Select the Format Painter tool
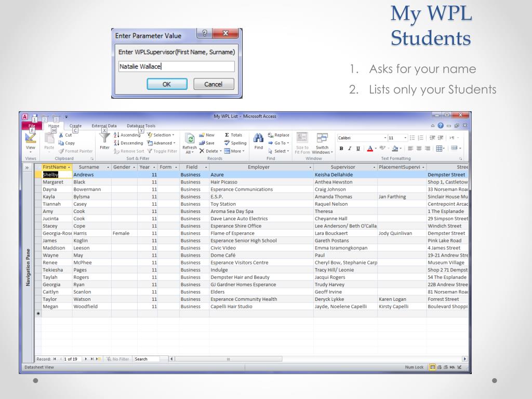This screenshot has height=399, width=532. click(x=75, y=151)
